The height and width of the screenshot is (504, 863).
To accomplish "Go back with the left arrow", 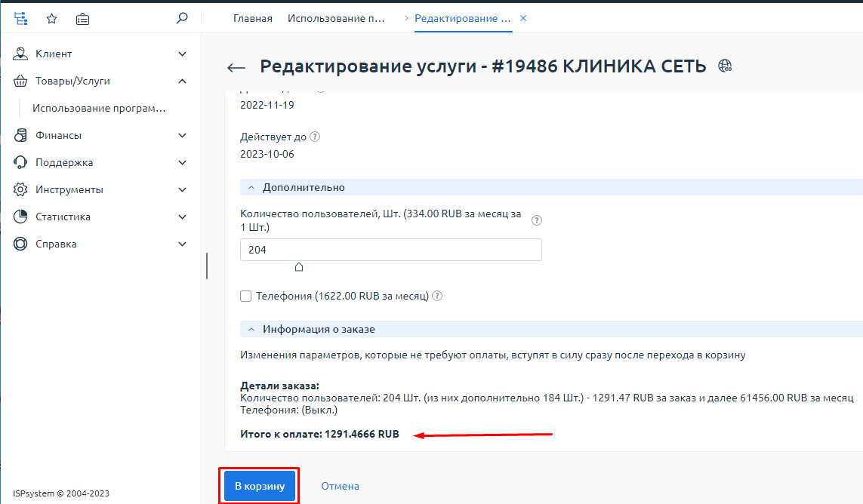I will tap(236, 68).
